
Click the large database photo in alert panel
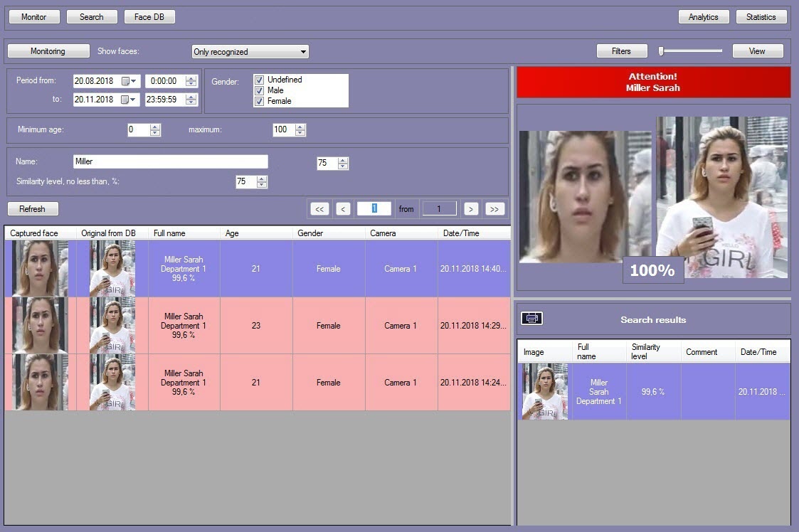click(x=721, y=197)
